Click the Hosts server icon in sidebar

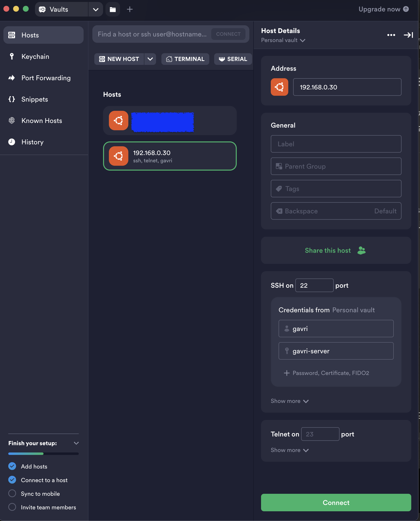tap(12, 35)
